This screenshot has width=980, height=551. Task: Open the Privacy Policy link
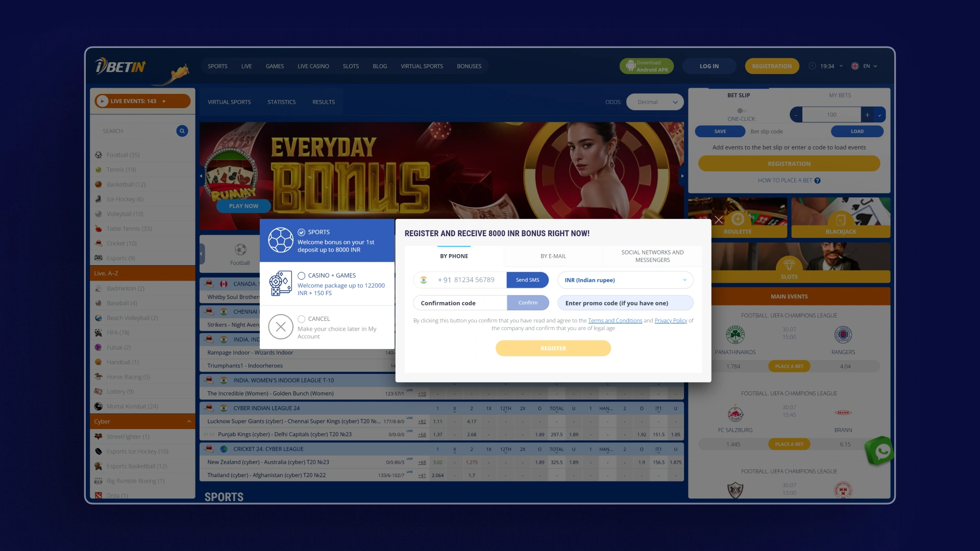(671, 320)
